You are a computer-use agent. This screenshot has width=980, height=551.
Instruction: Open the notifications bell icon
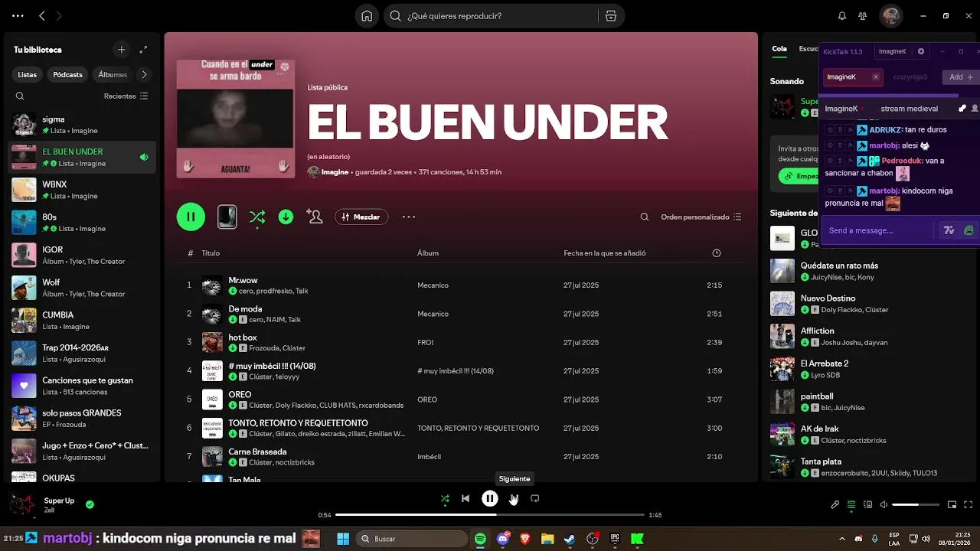point(842,15)
